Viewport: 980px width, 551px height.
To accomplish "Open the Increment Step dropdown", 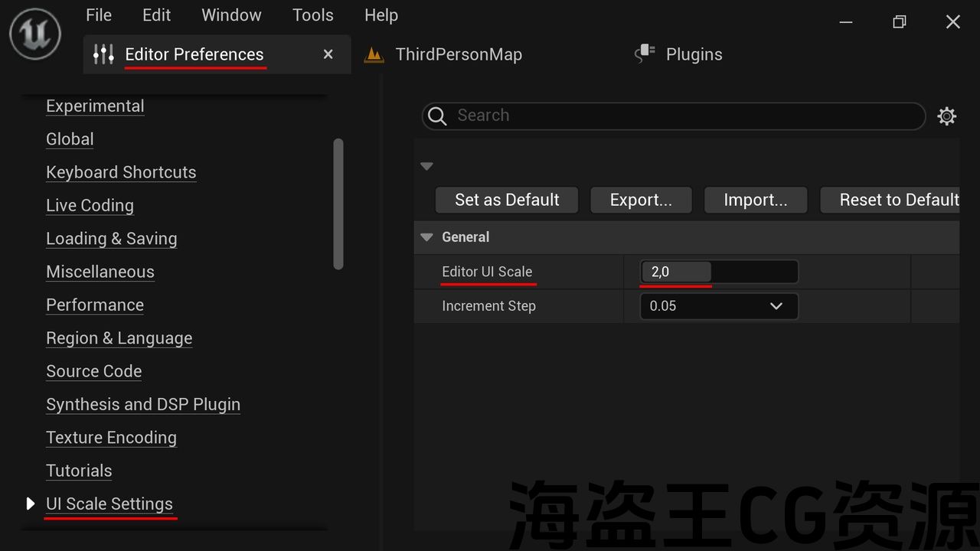I will [719, 306].
